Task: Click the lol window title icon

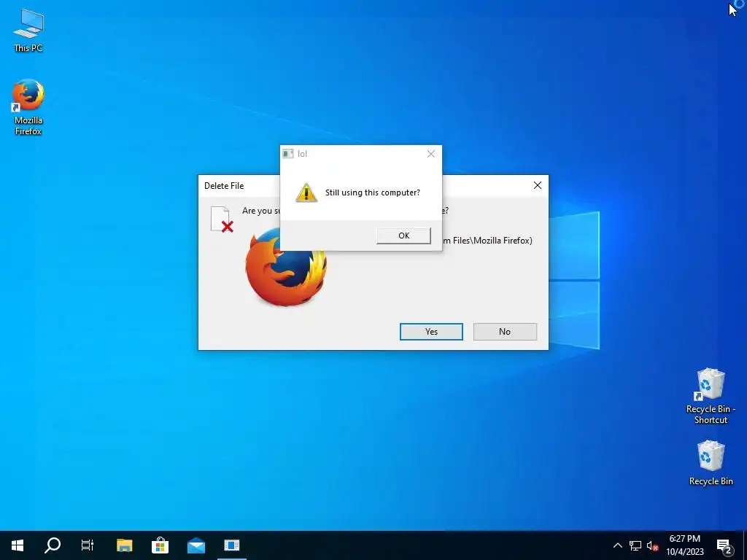Action: (x=287, y=154)
